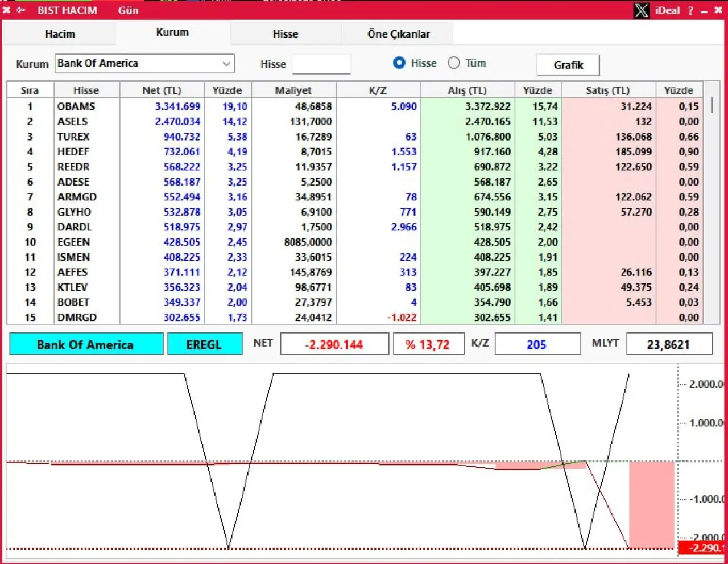
Task: Click the sell amount 57.270
Action: pyautogui.click(x=636, y=212)
